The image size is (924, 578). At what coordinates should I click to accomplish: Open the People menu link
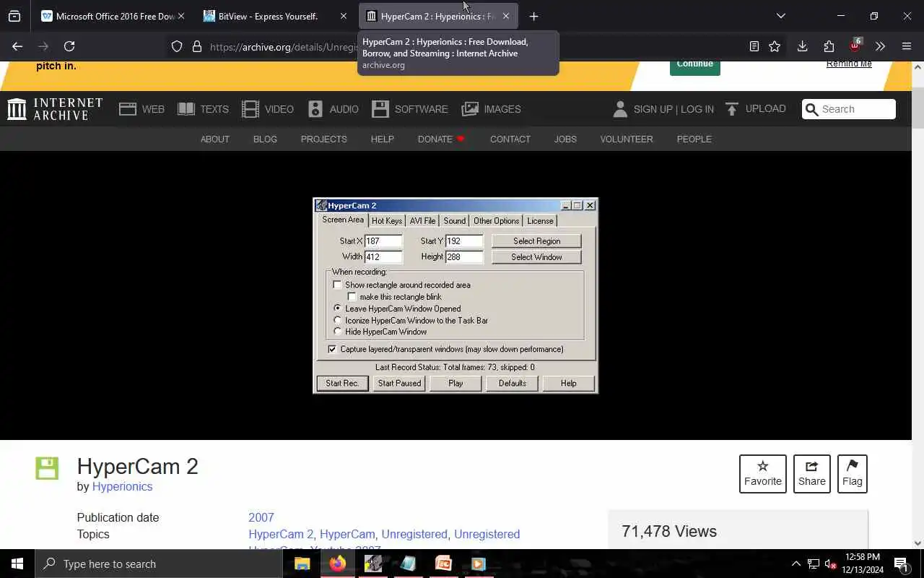(x=694, y=139)
